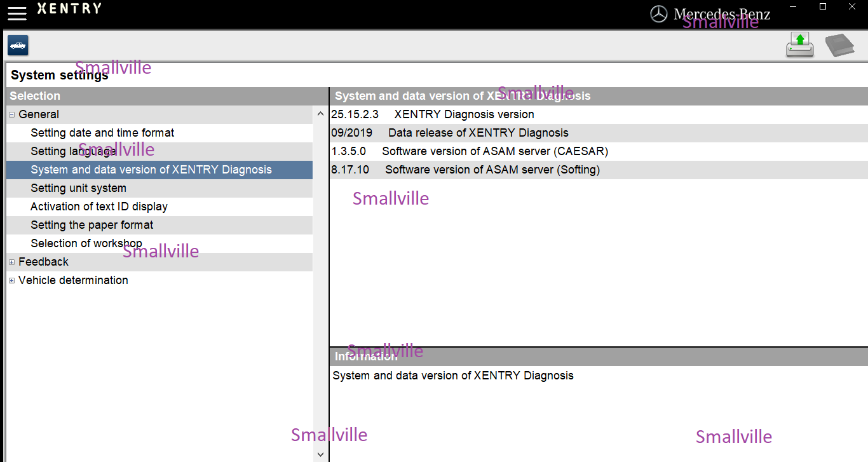Click the Vehicle determination label
This screenshot has height=462, width=868.
73,280
